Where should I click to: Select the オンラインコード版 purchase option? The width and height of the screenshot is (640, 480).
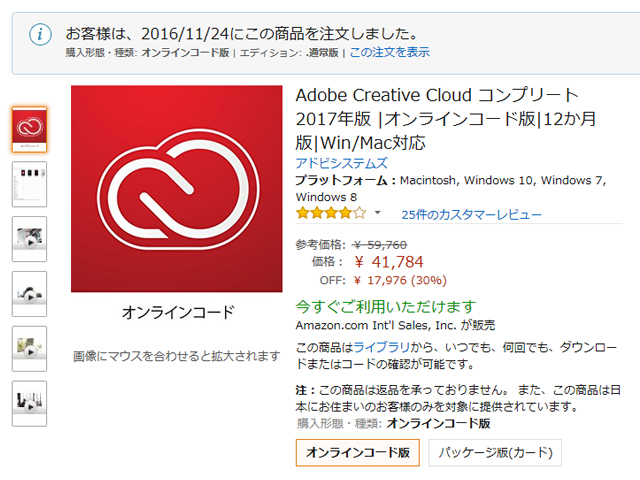(358, 452)
